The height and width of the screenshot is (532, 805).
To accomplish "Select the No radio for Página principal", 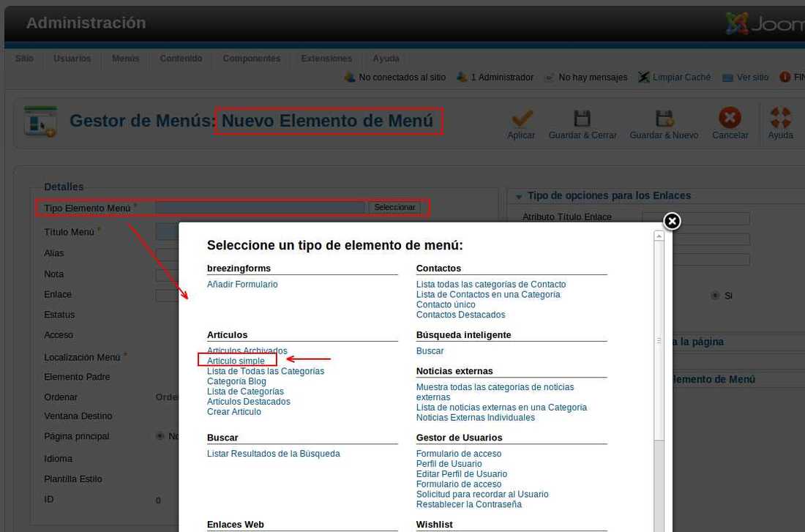I will pos(160,436).
